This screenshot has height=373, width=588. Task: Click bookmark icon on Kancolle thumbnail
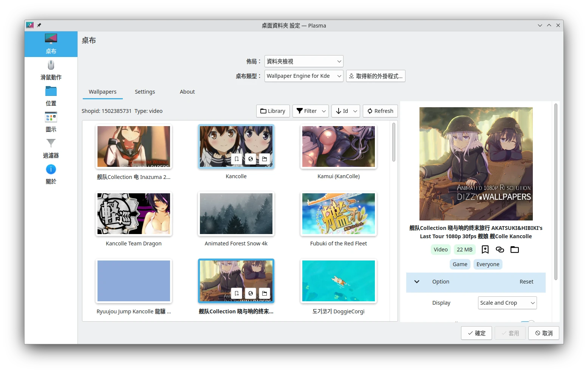[237, 159]
